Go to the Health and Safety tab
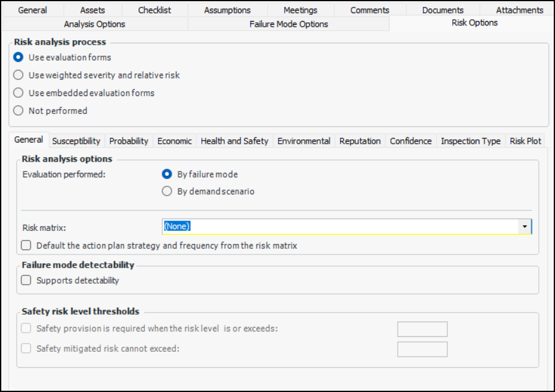Viewport: 555px width, 392px height. 234,141
